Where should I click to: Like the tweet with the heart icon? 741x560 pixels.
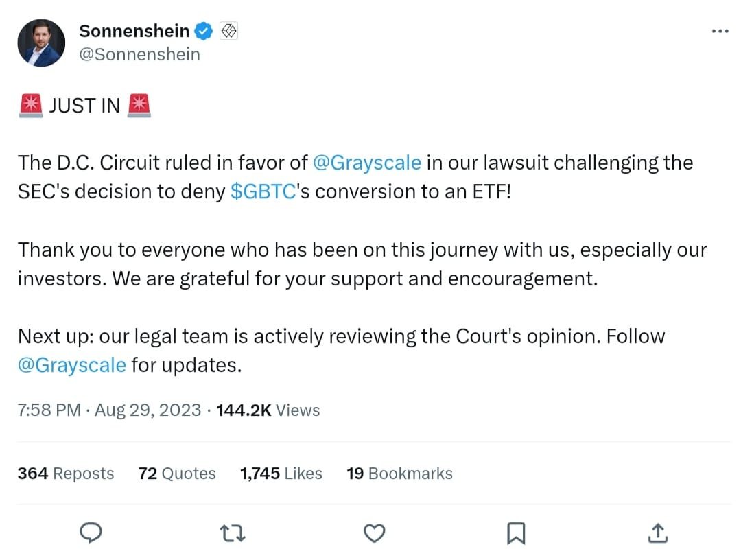[x=374, y=533]
